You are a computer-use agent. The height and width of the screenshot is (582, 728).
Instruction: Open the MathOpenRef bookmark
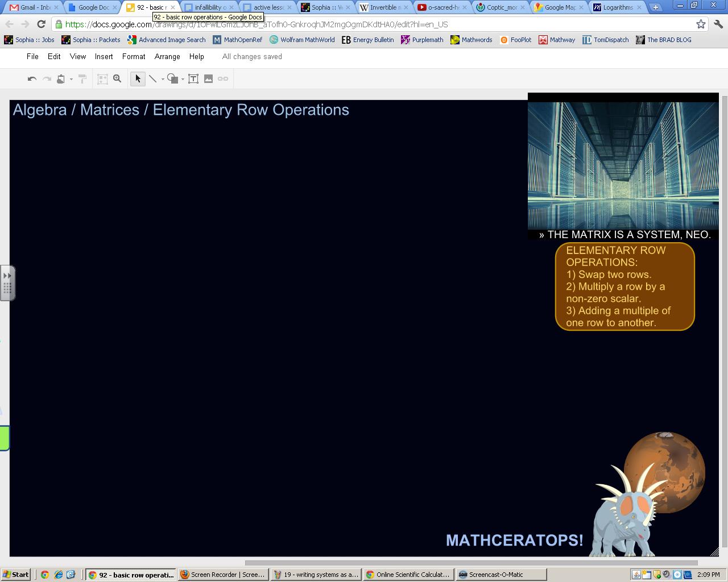click(x=238, y=40)
